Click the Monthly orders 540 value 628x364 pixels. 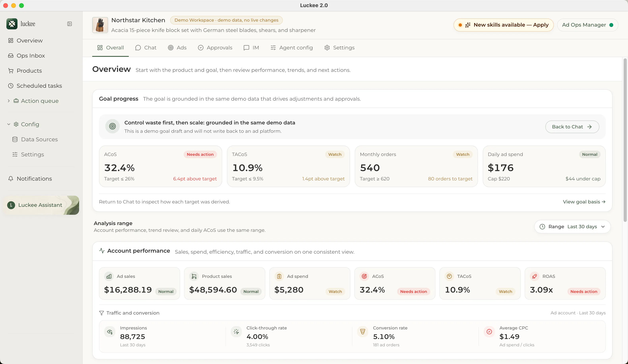370,168
